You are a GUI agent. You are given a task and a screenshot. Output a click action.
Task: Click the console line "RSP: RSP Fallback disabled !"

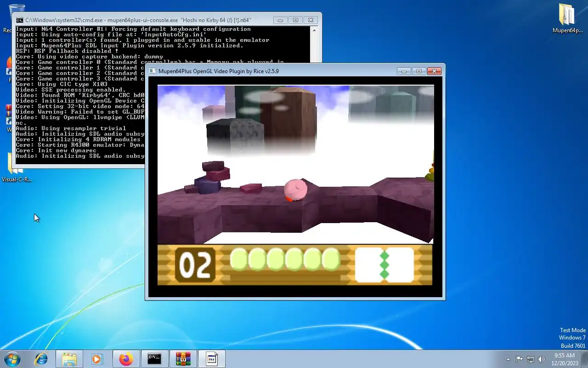(67, 51)
